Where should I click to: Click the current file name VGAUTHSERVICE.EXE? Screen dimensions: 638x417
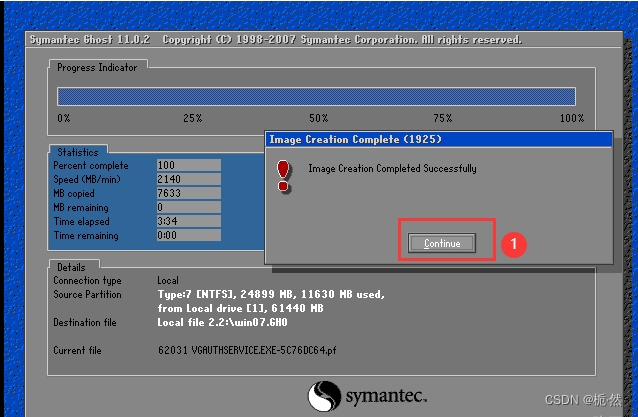[x=247, y=350]
